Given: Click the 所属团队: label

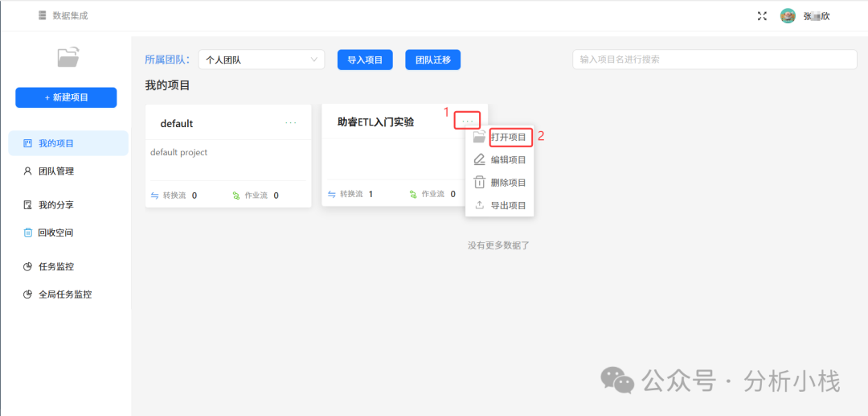Looking at the screenshot, I should (167, 60).
